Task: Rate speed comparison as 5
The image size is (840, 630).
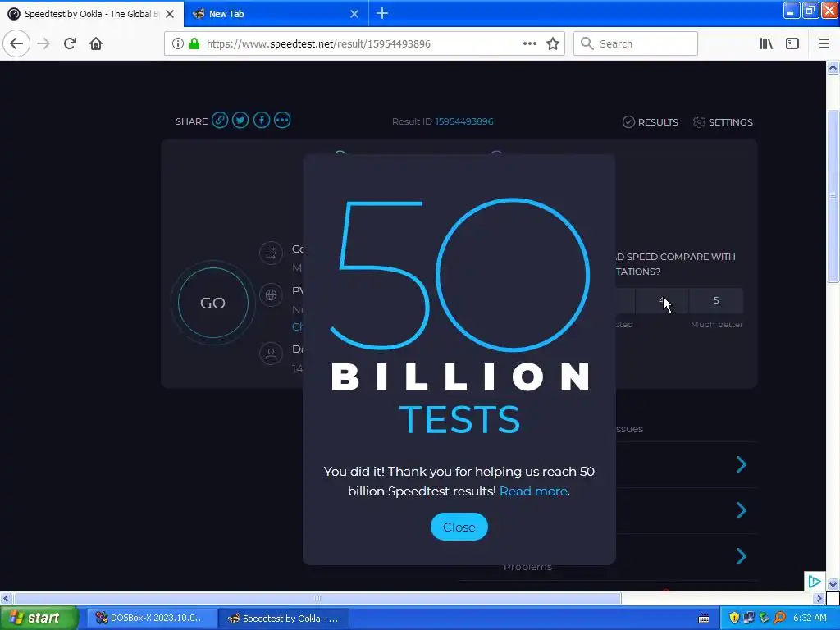Action: tap(715, 300)
